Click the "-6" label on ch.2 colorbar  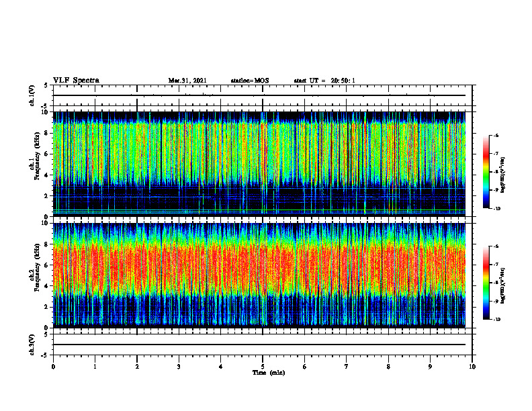click(x=496, y=246)
